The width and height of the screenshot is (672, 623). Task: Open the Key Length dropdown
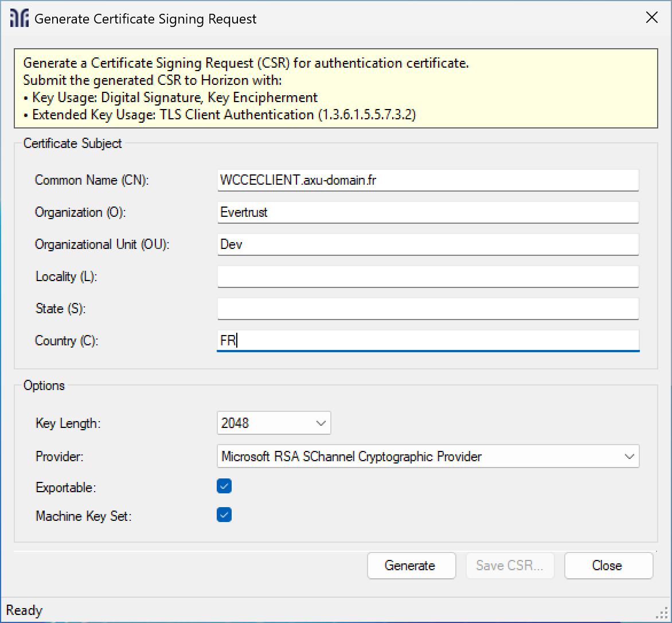pos(274,423)
